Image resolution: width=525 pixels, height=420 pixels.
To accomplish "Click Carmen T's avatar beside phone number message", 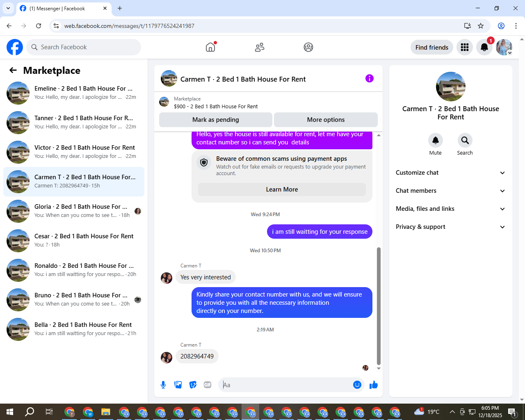I will tap(167, 357).
